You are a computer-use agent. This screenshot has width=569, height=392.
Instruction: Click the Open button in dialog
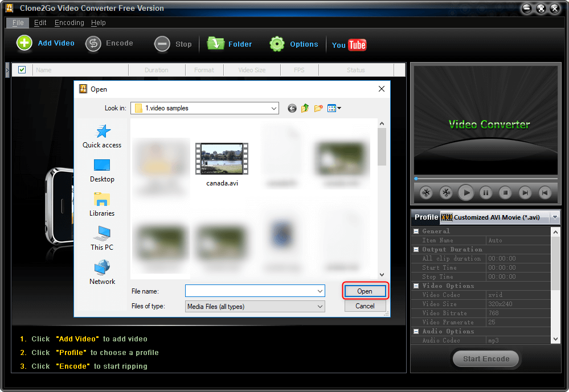365,291
